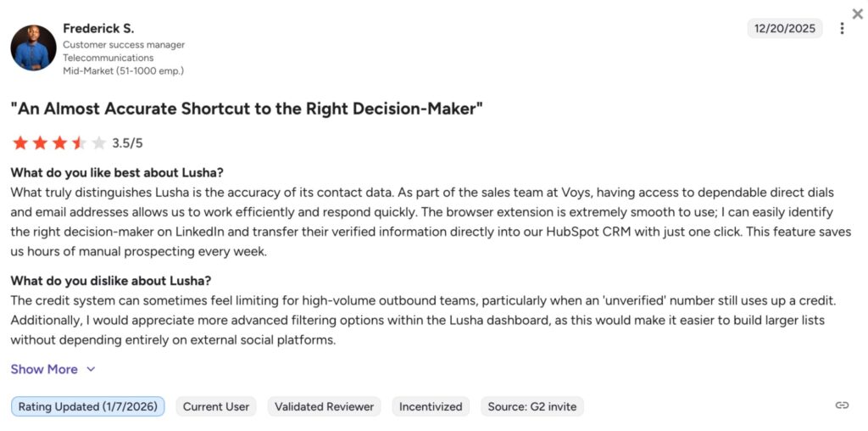The height and width of the screenshot is (431, 868).
Task: Click the Validated Reviewer tag
Action: 325,406
